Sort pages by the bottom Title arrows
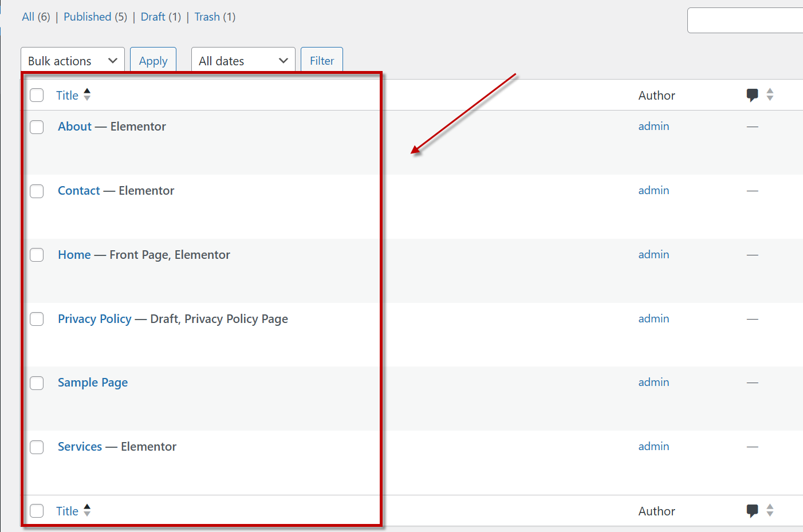Image resolution: width=803 pixels, height=532 pixels. tap(87, 510)
